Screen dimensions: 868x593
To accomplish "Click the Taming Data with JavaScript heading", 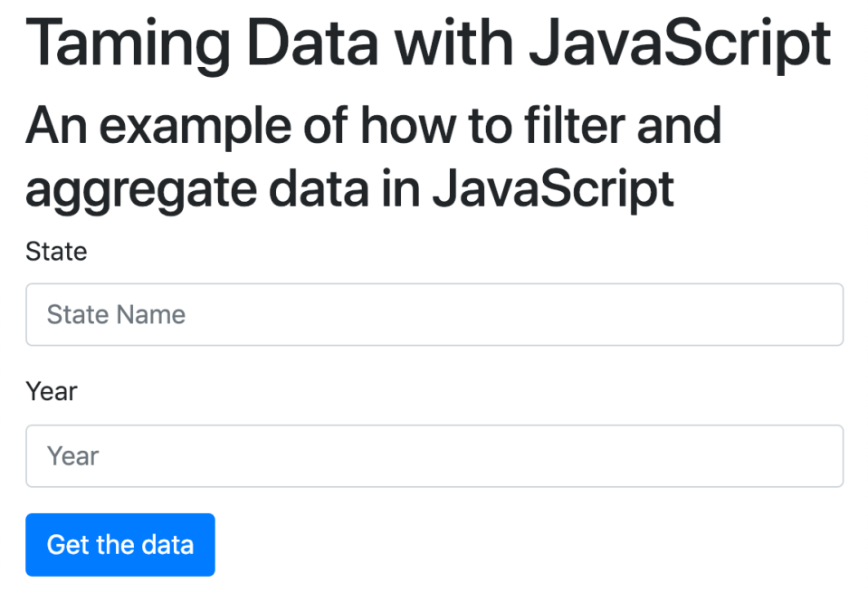I will [x=428, y=43].
